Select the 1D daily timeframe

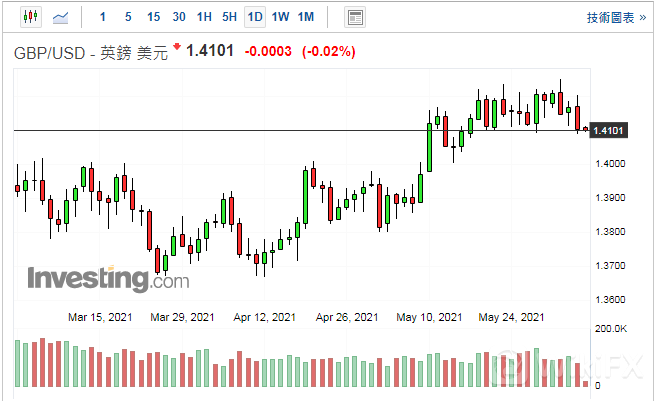[x=255, y=17]
